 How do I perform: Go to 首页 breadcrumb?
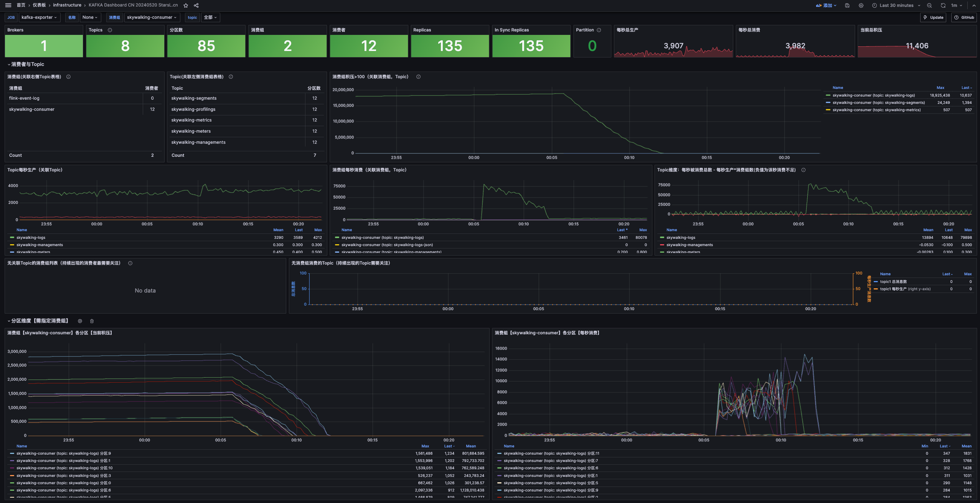pos(21,5)
